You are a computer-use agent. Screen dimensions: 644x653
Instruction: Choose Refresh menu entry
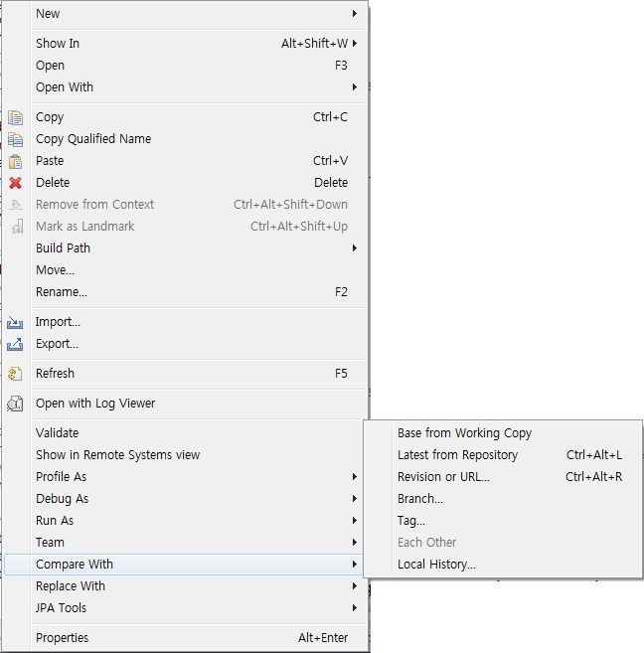tap(185, 374)
